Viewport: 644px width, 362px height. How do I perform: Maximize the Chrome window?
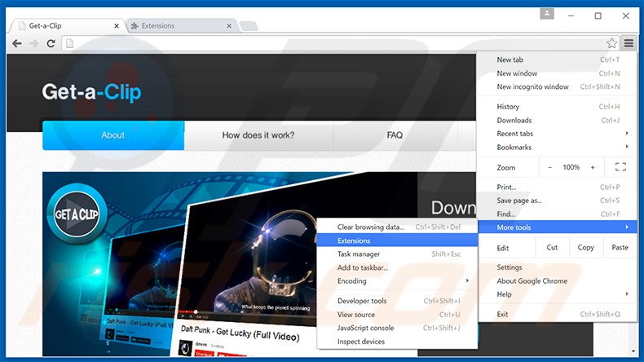[598, 15]
